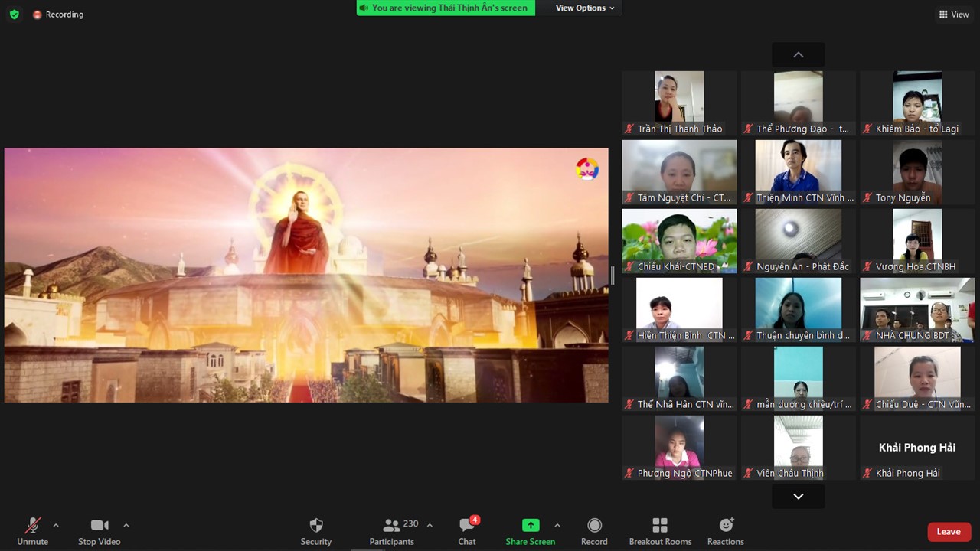Image resolution: width=980 pixels, height=551 pixels.
Task: Select Tâm Nguyệt Chí video tile
Action: [679, 172]
